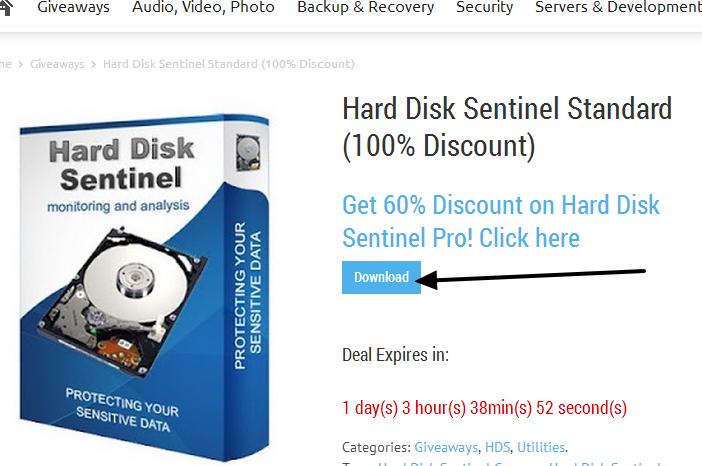702x466 pixels.
Task: Click the blue Download button
Action: click(381, 278)
